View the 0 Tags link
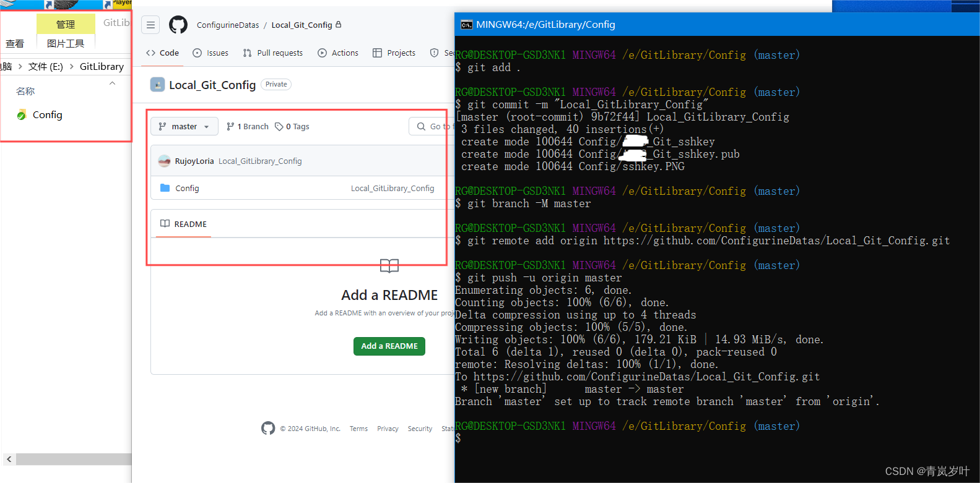This screenshot has width=980, height=483. pos(292,127)
